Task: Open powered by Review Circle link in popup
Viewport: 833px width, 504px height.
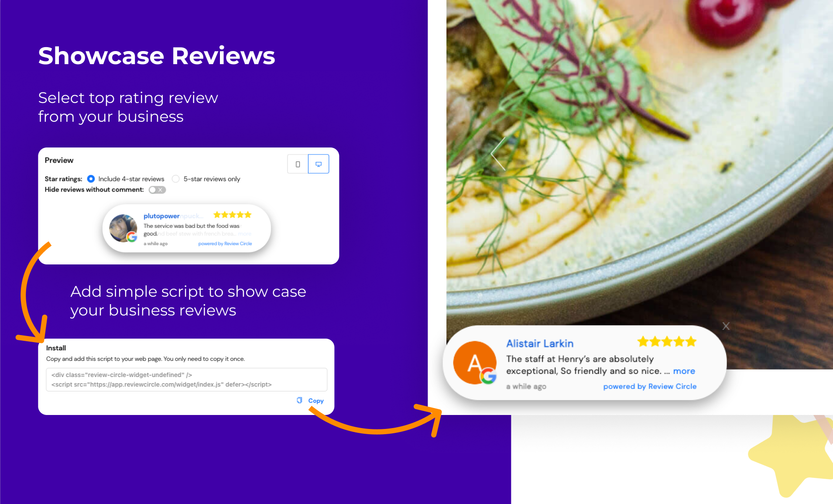Action: (650, 387)
